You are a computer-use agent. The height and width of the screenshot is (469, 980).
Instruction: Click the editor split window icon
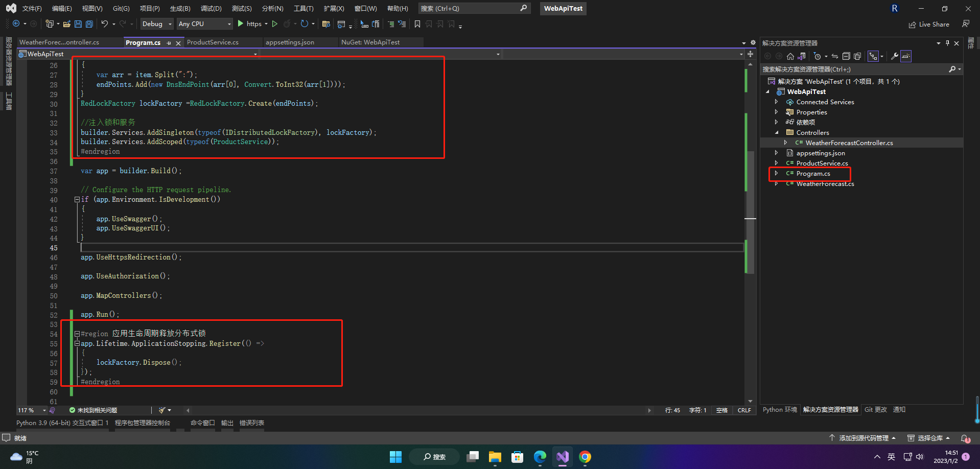pyautogui.click(x=750, y=54)
